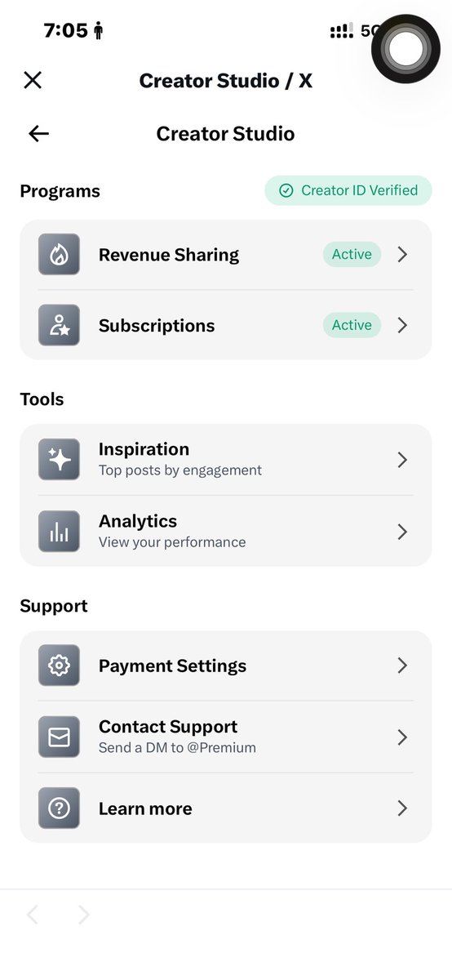Tap the Analytics bar chart icon
The height and width of the screenshot is (980, 452).
[59, 531]
